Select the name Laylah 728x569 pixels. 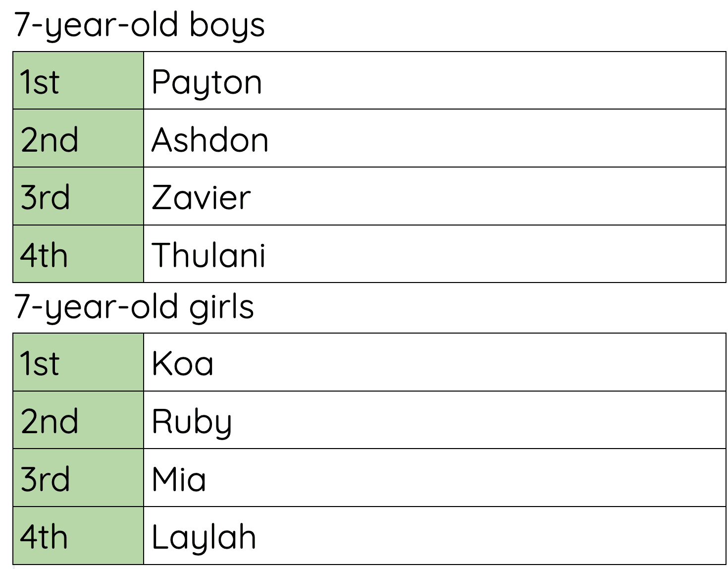[x=204, y=538]
